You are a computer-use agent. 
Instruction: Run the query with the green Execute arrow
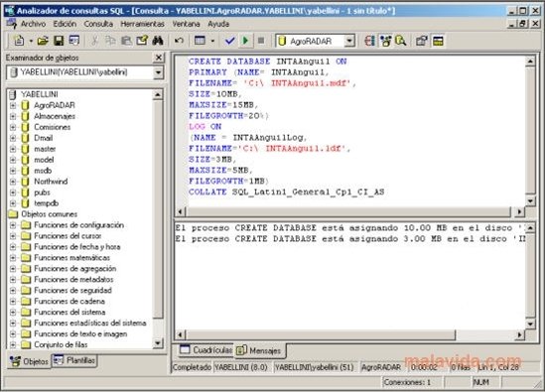[245, 41]
